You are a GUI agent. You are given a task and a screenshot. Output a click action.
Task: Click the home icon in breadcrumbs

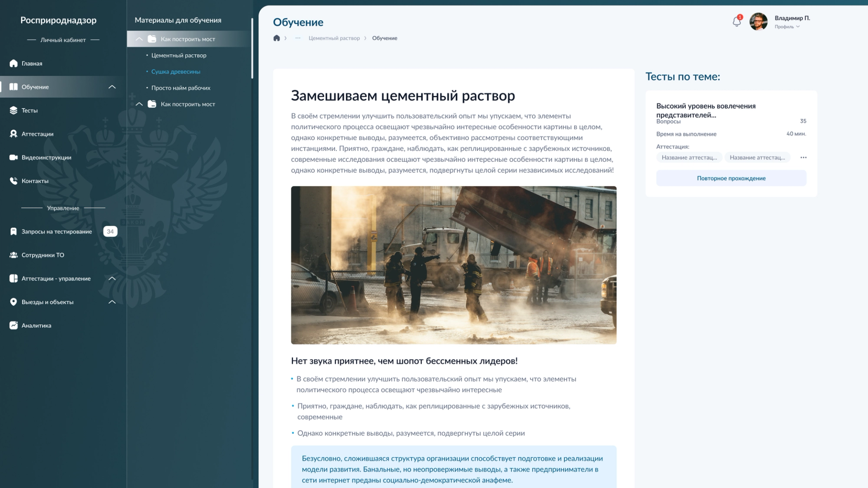(277, 38)
